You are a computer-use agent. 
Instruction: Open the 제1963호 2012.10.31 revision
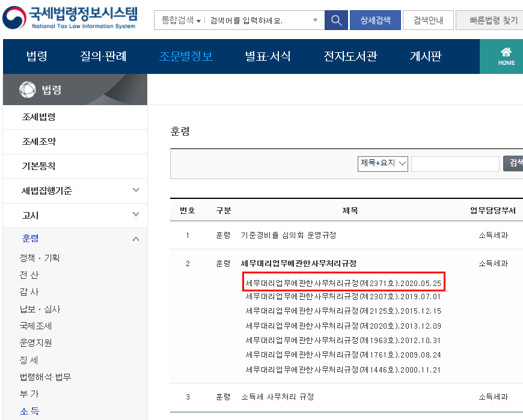[343, 341]
